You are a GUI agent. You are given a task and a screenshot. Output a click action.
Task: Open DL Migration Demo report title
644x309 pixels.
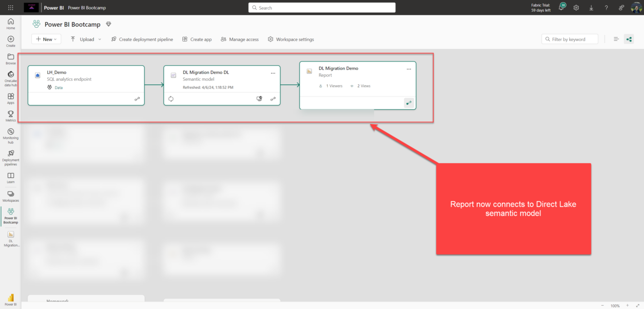[x=339, y=68]
